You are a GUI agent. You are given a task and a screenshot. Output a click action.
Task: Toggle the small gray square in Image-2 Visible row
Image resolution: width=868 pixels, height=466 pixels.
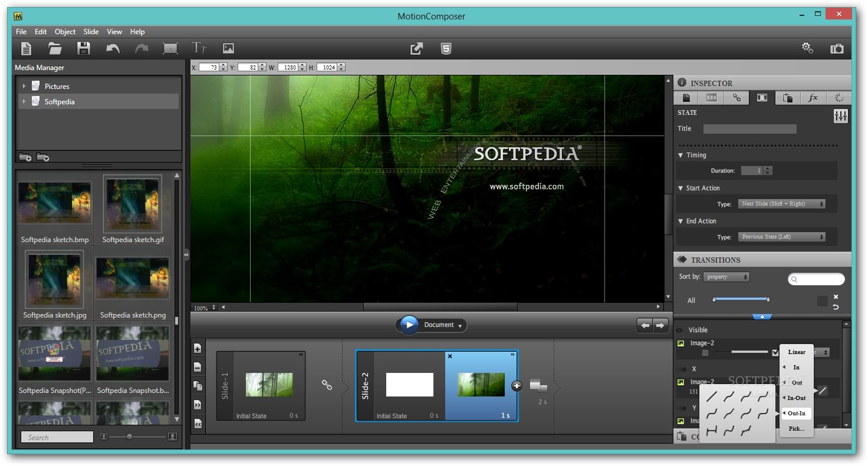(x=705, y=353)
